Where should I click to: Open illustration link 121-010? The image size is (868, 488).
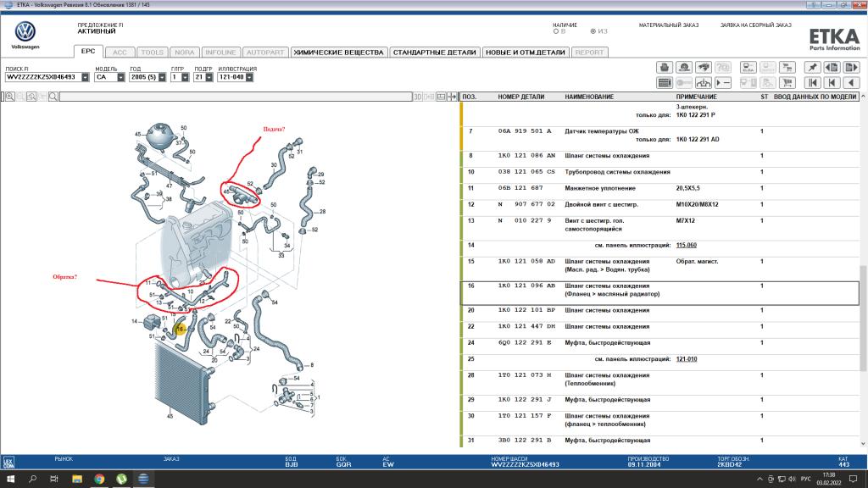[687, 359]
